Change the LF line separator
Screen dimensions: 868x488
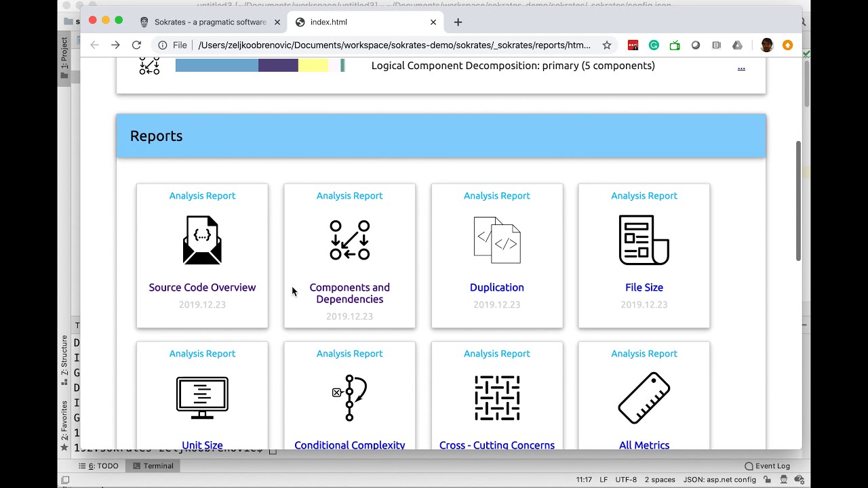tap(604, 480)
